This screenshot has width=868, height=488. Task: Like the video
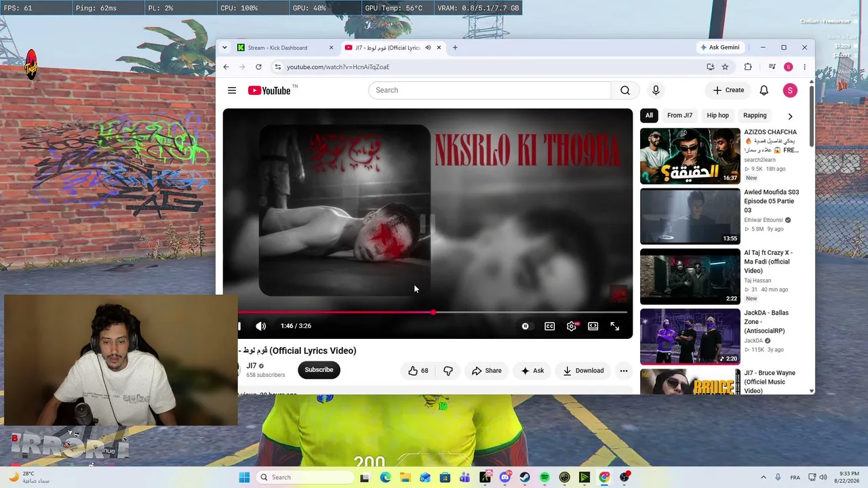coord(418,371)
